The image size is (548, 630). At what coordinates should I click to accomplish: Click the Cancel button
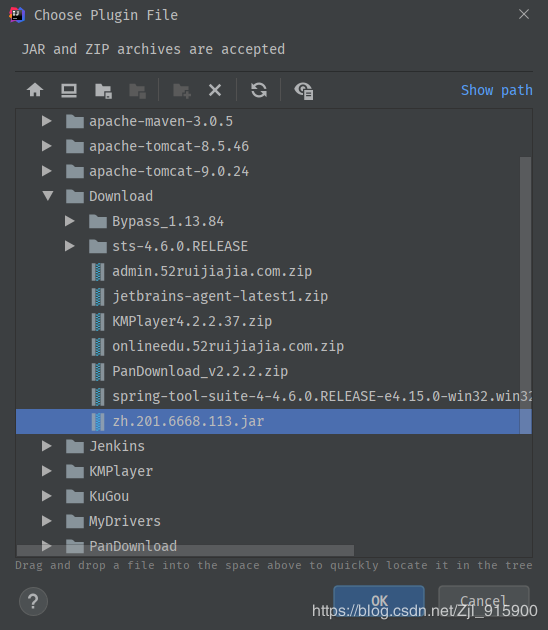484,601
